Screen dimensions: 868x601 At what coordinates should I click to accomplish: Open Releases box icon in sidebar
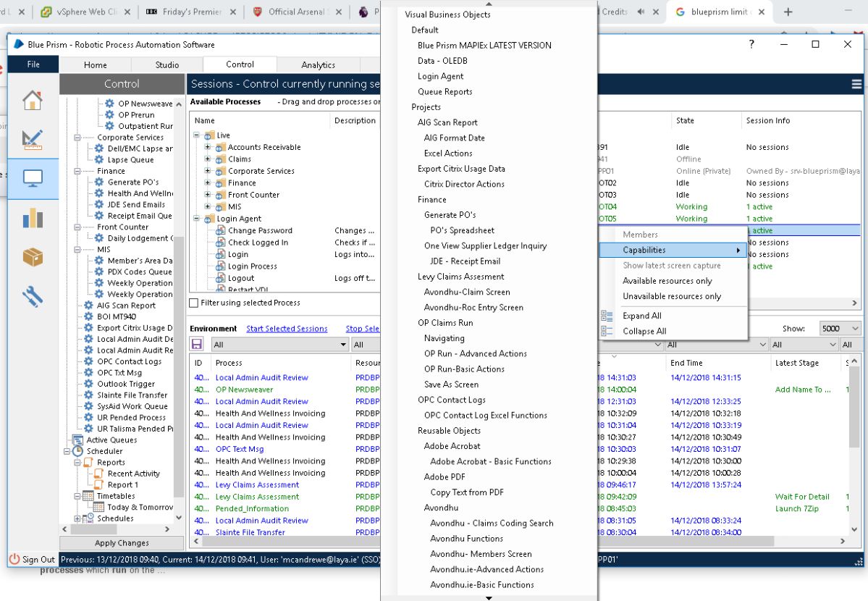[x=33, y=257]
